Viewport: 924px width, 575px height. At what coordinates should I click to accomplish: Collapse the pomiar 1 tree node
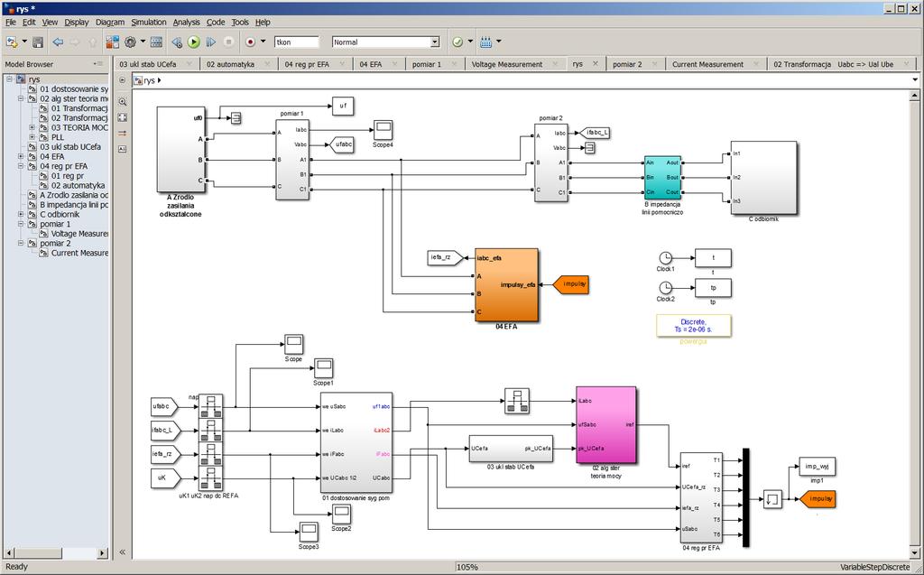click(x=22, y=224)
